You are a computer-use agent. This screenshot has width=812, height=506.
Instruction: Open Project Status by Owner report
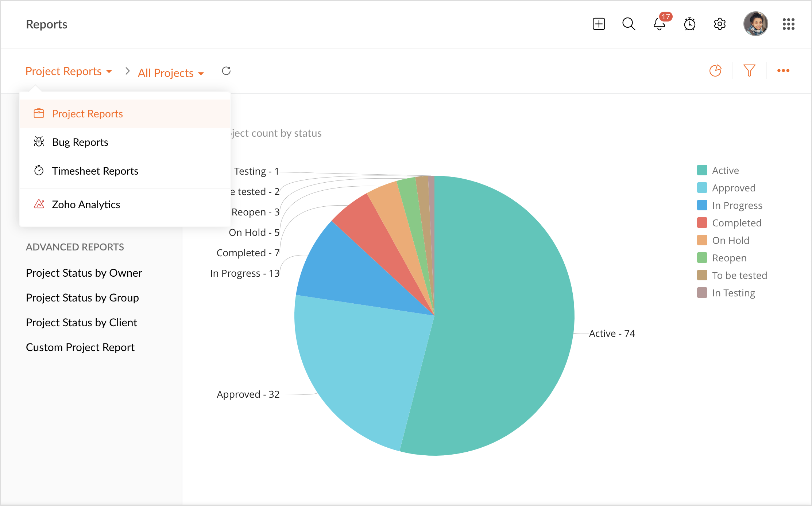point(84,273)
